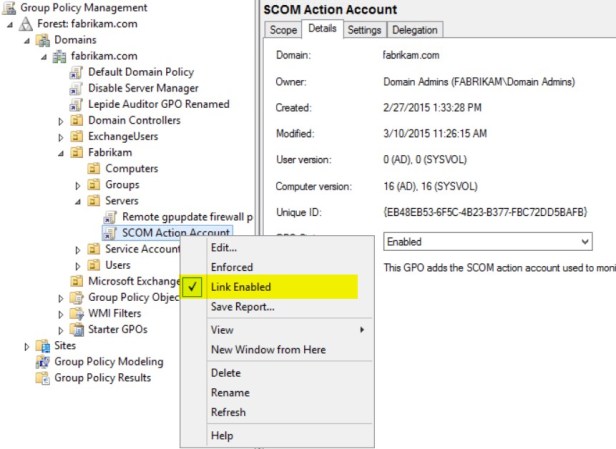Click the Group Policy Modeling icon
The width and height of the screenshot is (616, 449).
pyautogui.click(x=42, y=362)
